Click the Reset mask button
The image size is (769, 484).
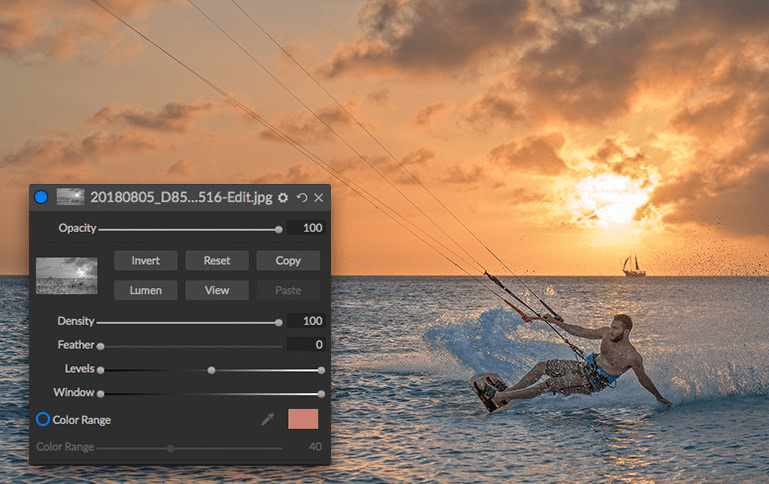click(x=217, y=260)
